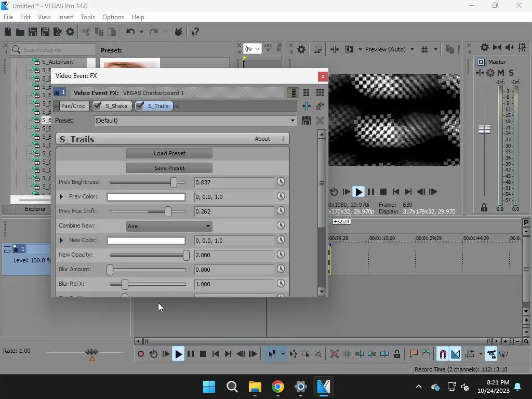This screenshot has height=399, width=532.
Task: Expand the New Color parameter group
Action: pyautogui.click(x=61, y=240)
